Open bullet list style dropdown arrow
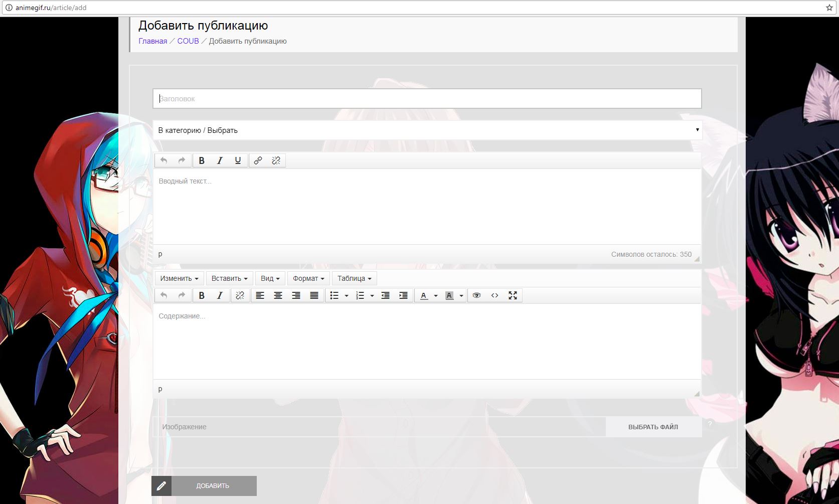The image size is (839, 504). pos(347,296)
